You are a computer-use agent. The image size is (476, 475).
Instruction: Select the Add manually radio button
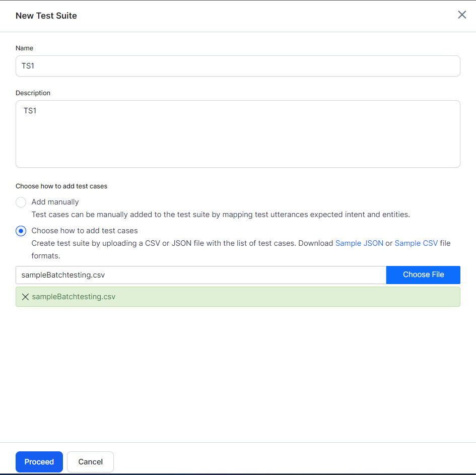coord(21,202)
